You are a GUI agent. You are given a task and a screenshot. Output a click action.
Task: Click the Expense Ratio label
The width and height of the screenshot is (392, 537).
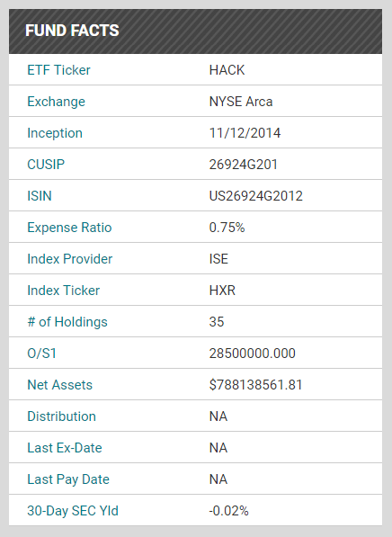click(x=69, y=228)
